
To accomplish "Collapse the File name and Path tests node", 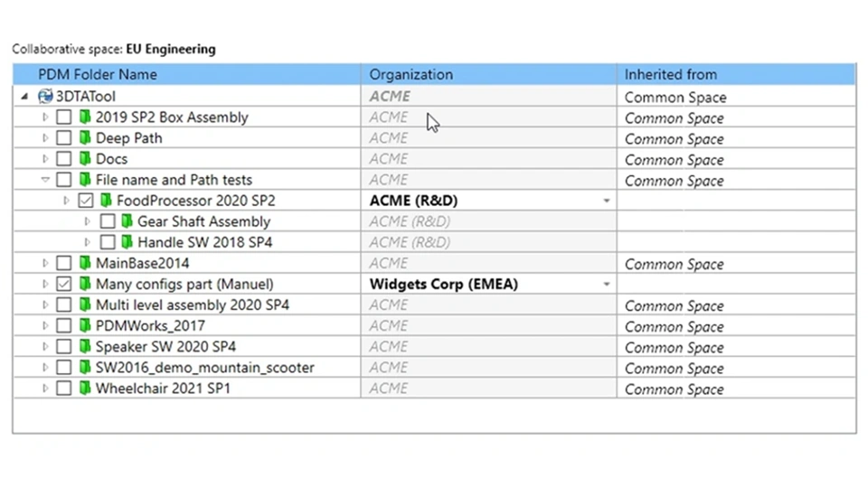I will coord(45,180).
